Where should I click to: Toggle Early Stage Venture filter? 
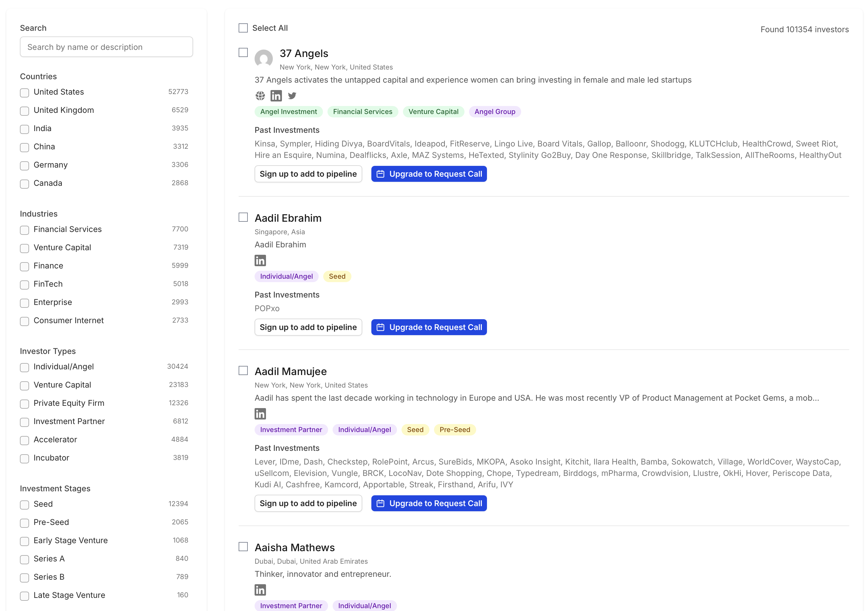point(24,541)
